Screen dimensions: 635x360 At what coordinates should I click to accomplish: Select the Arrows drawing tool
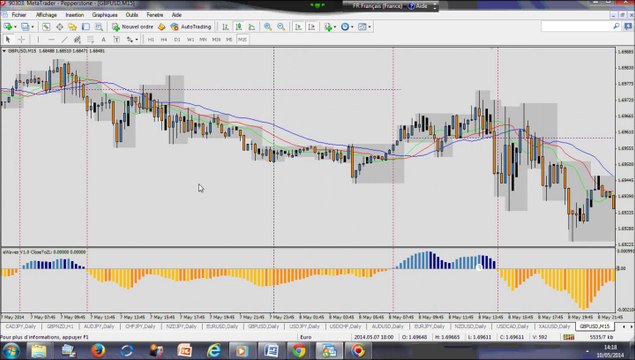pos(130,39)
